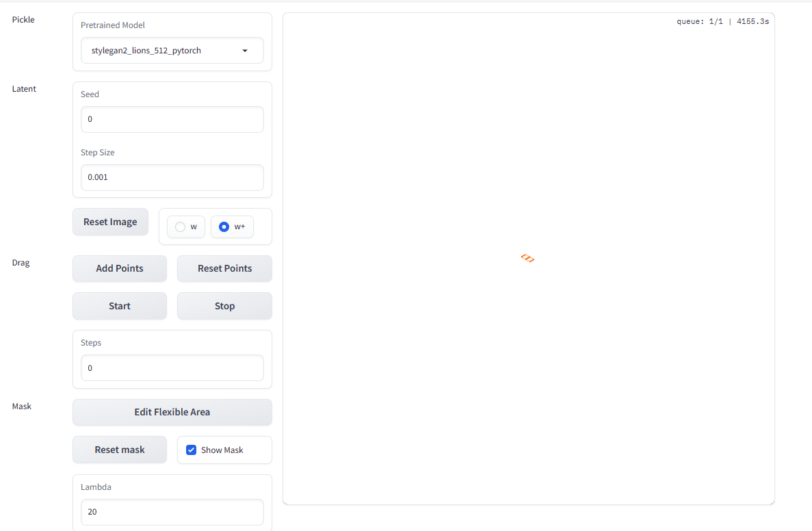Click the Lambda input field

172,512
